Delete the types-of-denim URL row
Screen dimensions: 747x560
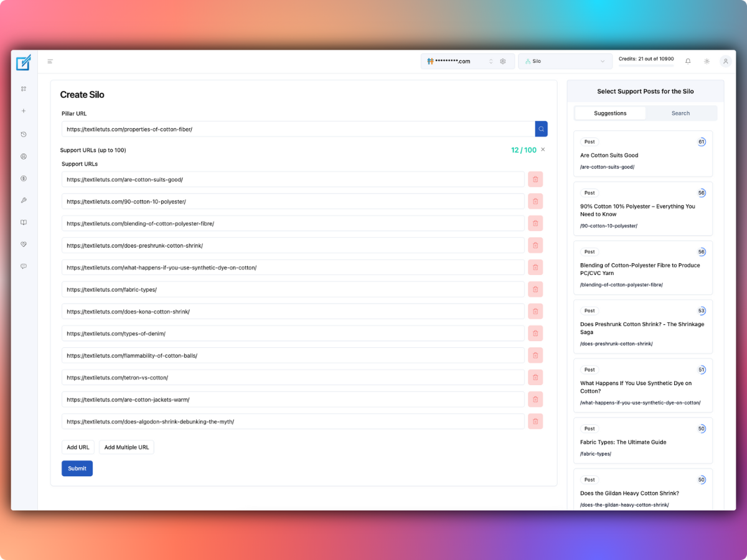[x=535, y=334]
